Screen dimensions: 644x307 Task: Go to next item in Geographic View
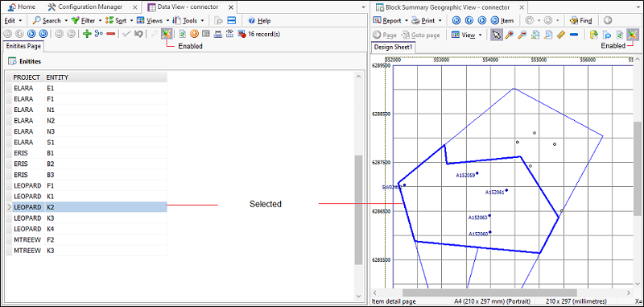click(x=482, y=21)
